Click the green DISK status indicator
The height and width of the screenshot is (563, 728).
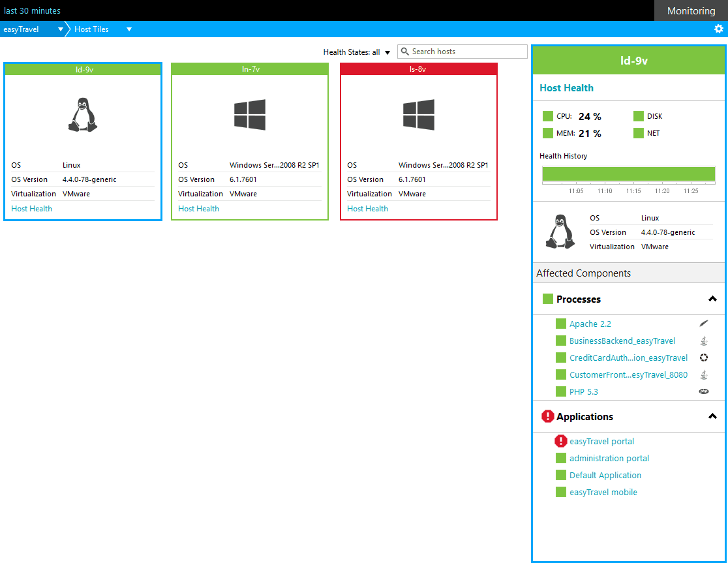(x=639, y=116)
